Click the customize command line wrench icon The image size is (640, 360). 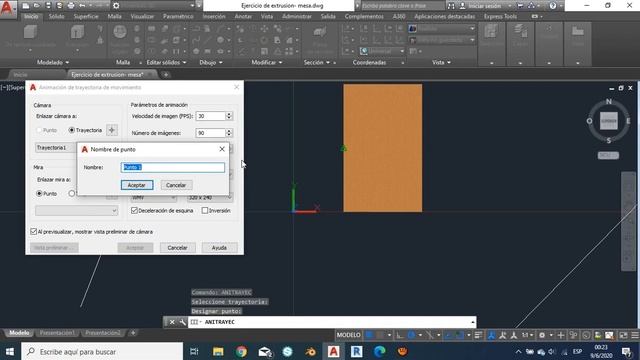182,322
